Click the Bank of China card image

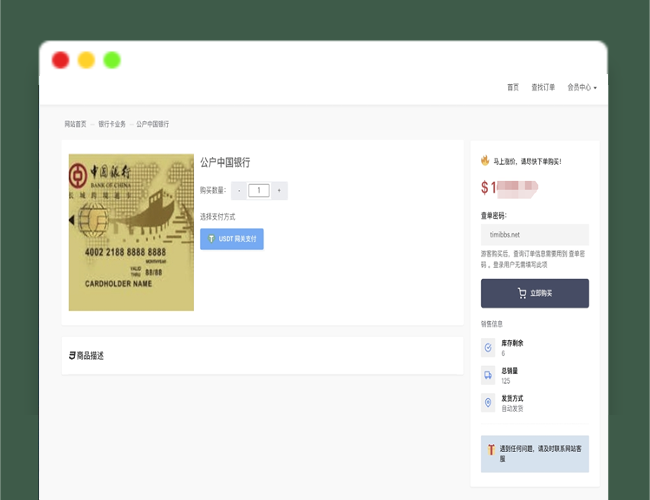point(131,232)
